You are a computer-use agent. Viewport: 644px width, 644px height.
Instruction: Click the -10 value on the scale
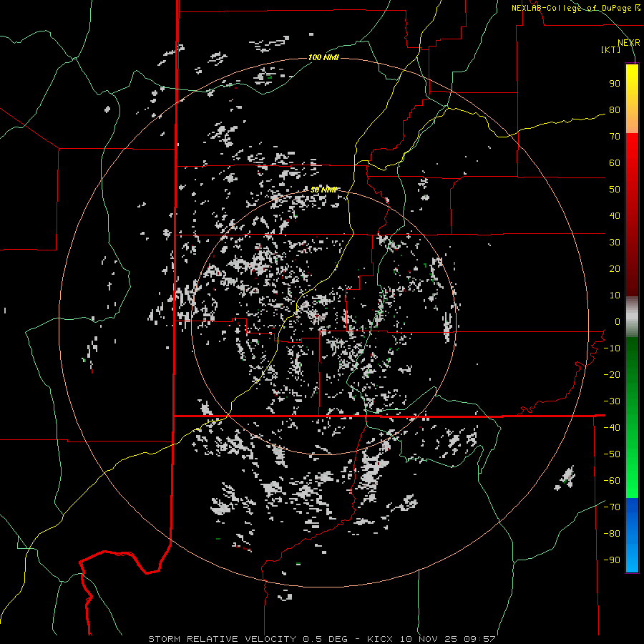(x=612, y=348)
